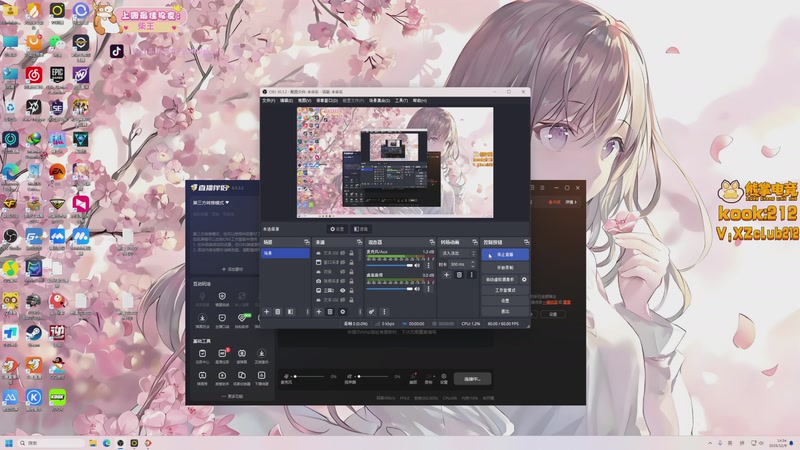Click the NEW-tagged icon in 直播伴侣 互动玩法
Image resolution: width=800 pixels, height=450 pixels.
(242, 318)
